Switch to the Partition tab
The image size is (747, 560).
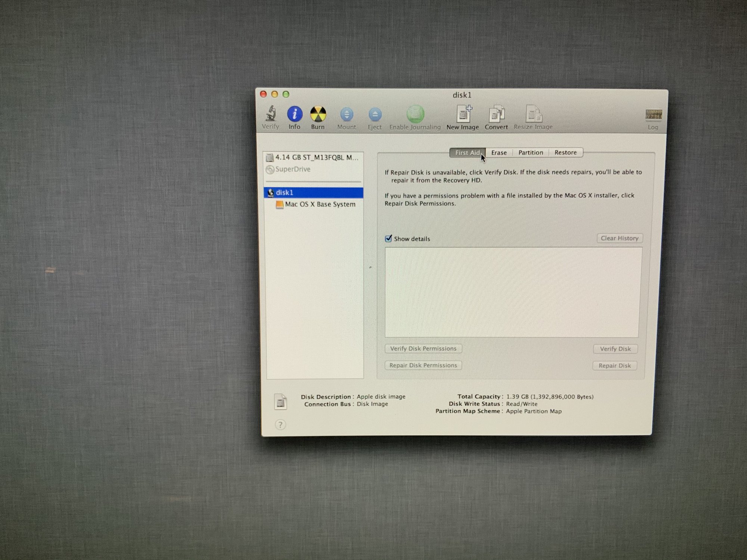pyautogui.click(x=530, y=153)
